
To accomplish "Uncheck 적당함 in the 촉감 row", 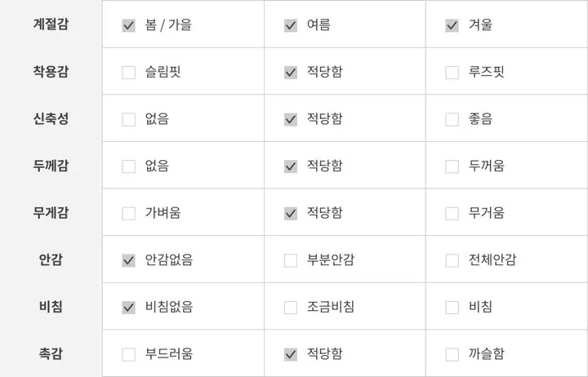I will (291, 354).
